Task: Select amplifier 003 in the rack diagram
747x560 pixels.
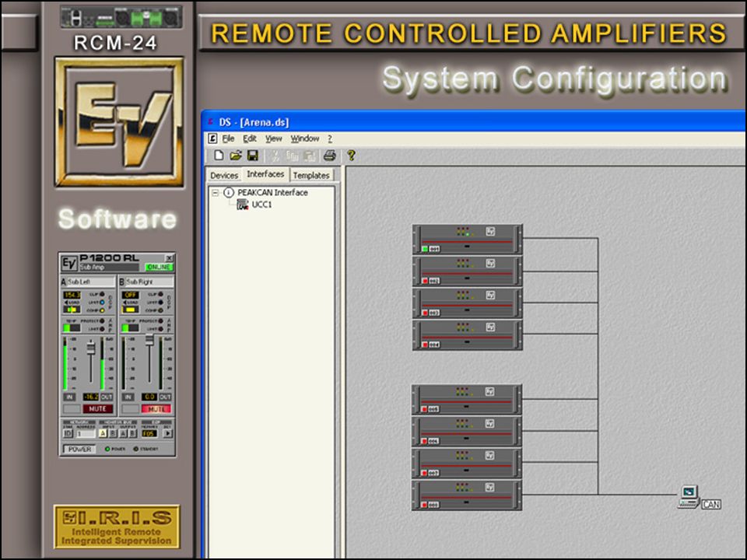Action: (467, 303)
